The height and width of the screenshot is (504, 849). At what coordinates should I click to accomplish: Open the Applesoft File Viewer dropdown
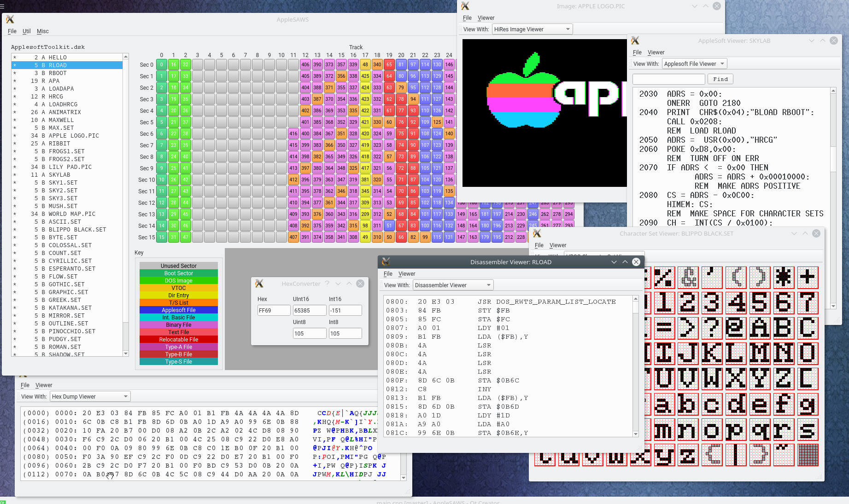(694, 64)
